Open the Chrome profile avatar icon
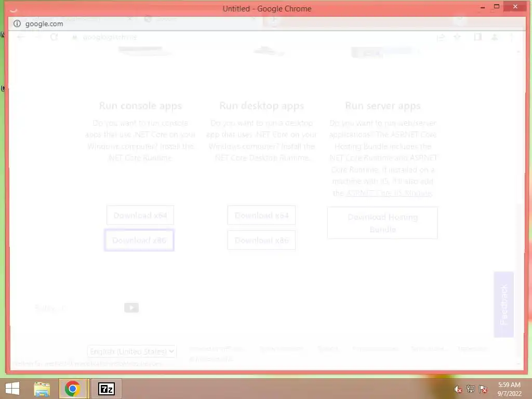Image resolution: width=532 pixels, height=399 pixels. tap(495, 37)
